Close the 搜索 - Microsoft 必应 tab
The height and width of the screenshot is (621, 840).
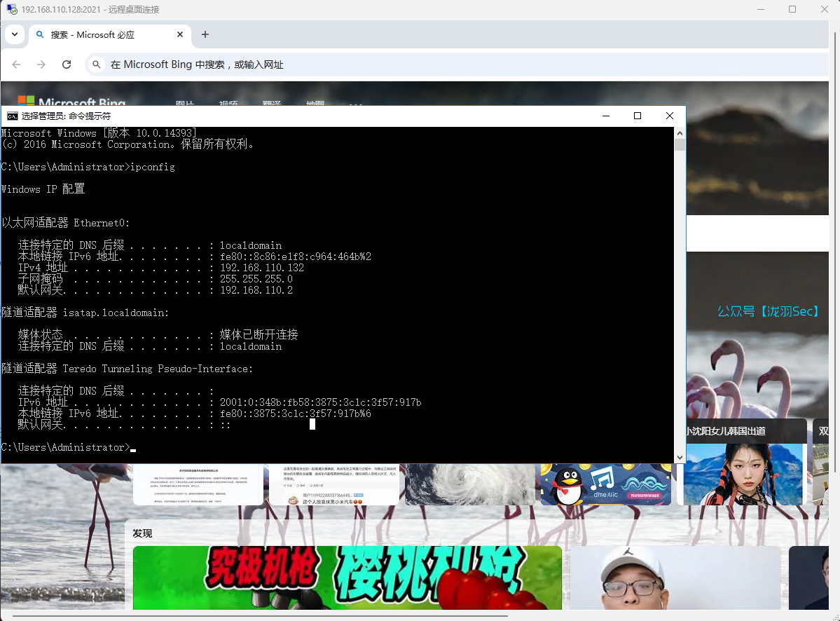[180, 34]
